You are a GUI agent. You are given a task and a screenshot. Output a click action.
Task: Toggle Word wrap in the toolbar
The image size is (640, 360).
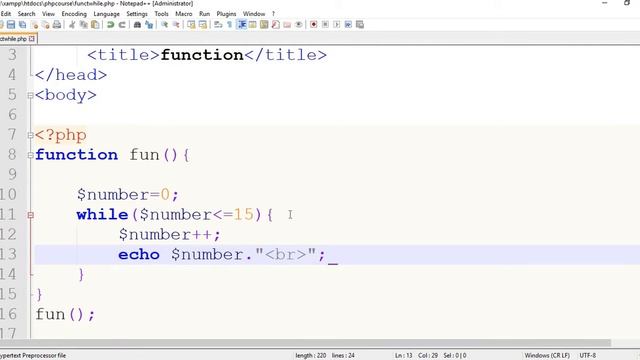click(x=218, y=25)
